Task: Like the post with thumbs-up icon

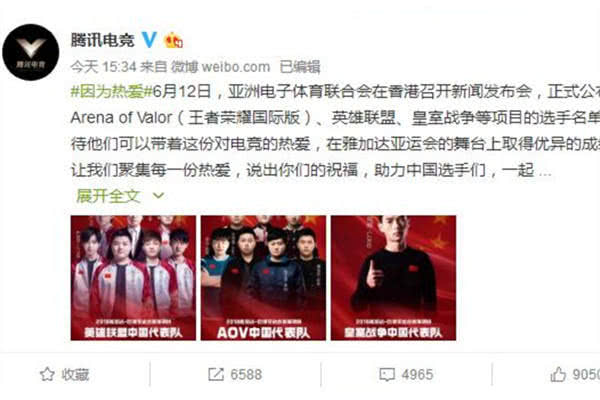Action: 558,374
